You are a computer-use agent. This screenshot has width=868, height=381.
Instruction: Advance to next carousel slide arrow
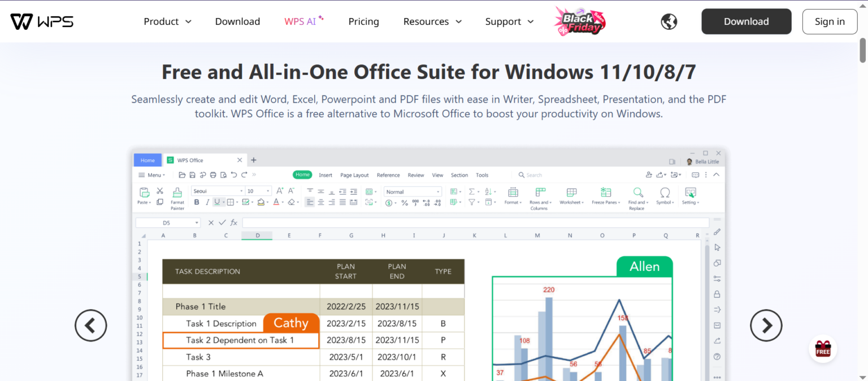click(766, 325)
